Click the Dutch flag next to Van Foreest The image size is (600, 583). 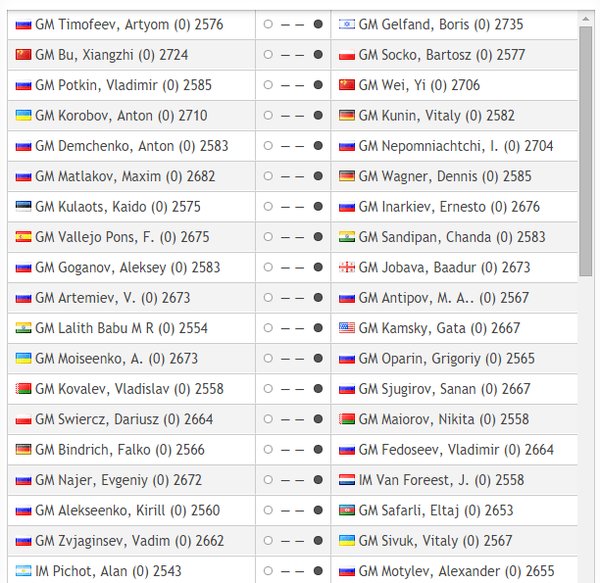click(x=347, y=480)
